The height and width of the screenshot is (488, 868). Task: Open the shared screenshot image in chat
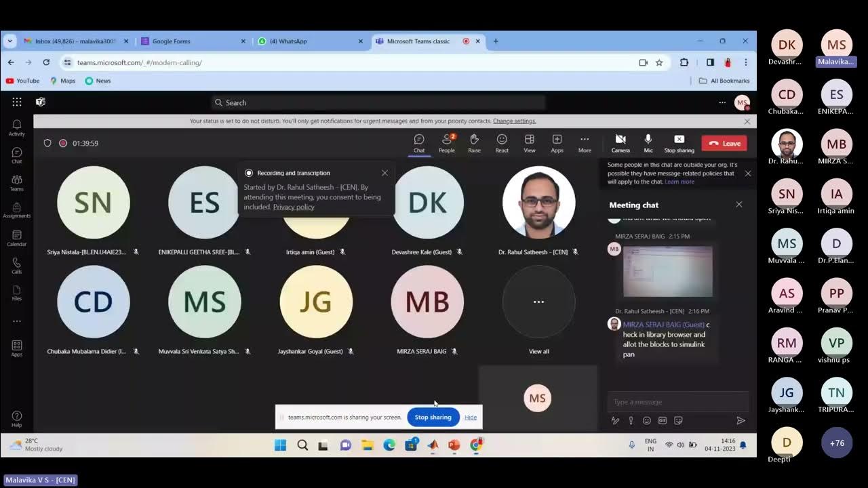pos(668,271)
